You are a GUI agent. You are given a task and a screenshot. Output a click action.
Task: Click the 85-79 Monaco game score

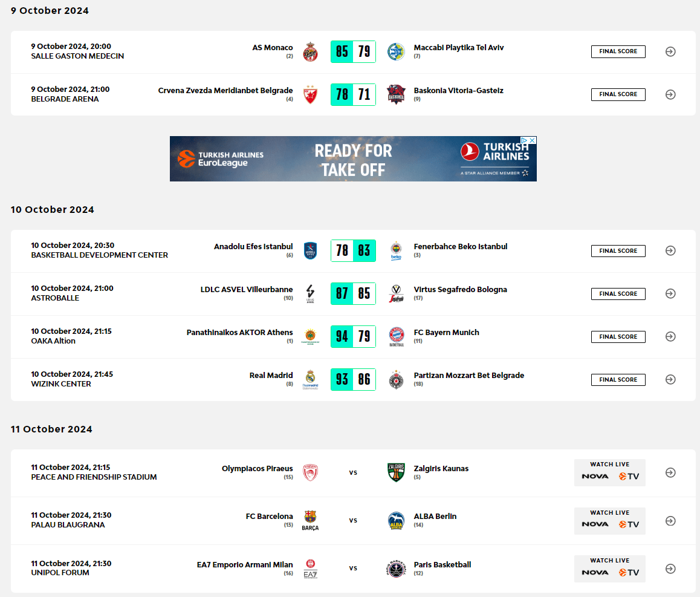[x=353, y=51]
